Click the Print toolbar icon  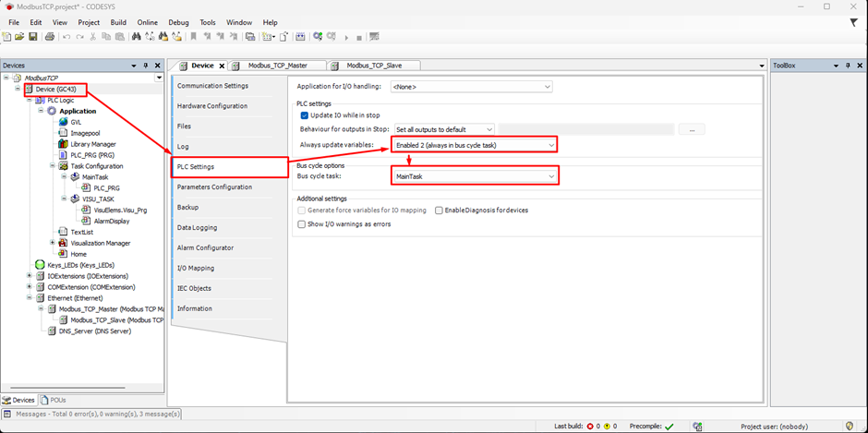coord(49,37)
